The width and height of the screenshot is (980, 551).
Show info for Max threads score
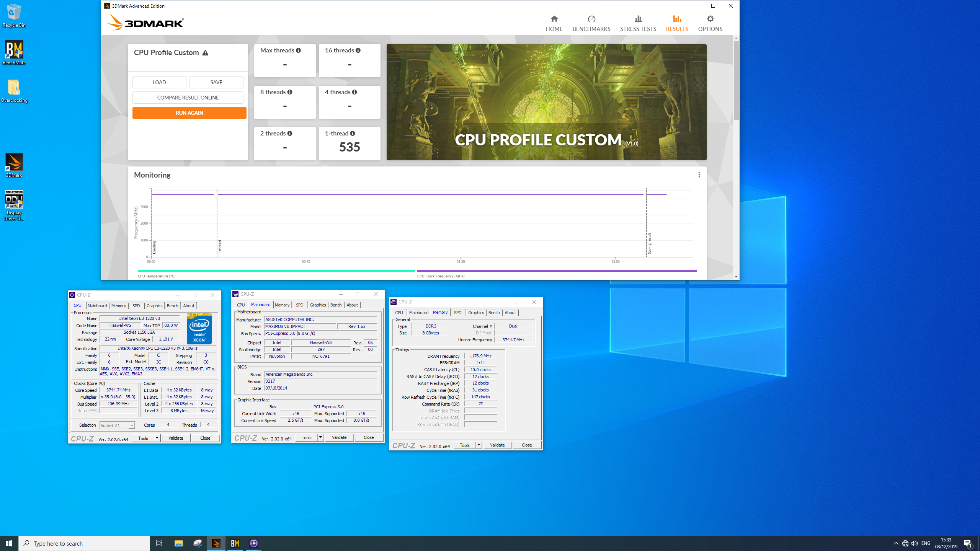(x=298, y=51)
